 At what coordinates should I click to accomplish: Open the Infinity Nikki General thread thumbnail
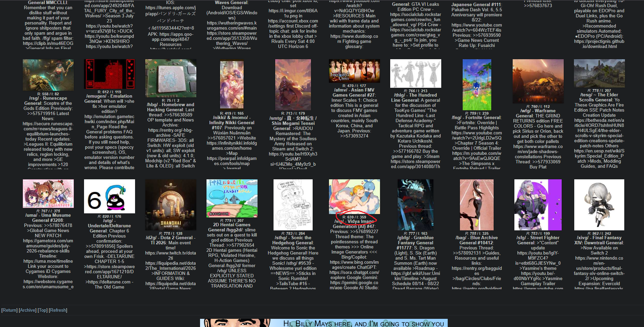[x=232, y=84]
